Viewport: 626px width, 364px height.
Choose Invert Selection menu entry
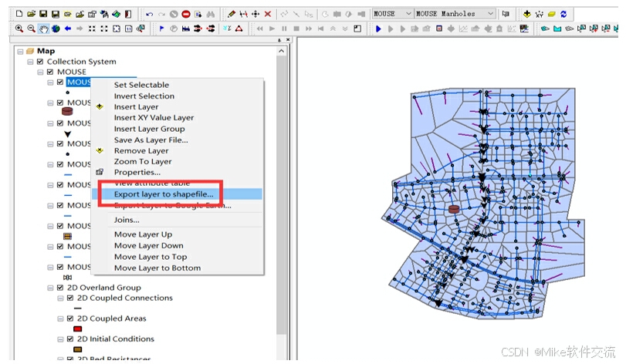click(144, 96)
